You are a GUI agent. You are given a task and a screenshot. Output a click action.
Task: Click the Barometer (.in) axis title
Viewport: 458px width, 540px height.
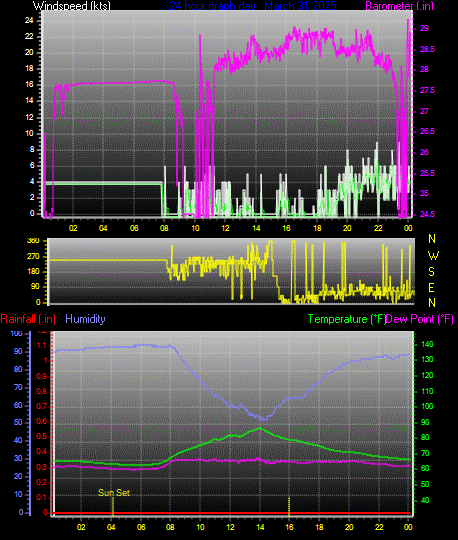click(399, 6)
